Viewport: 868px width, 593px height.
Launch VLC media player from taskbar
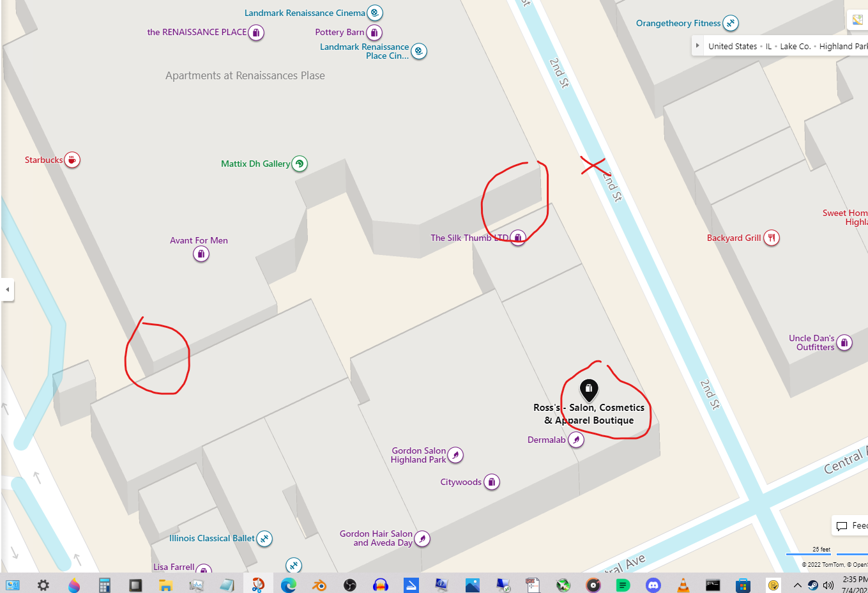[683, 585]
